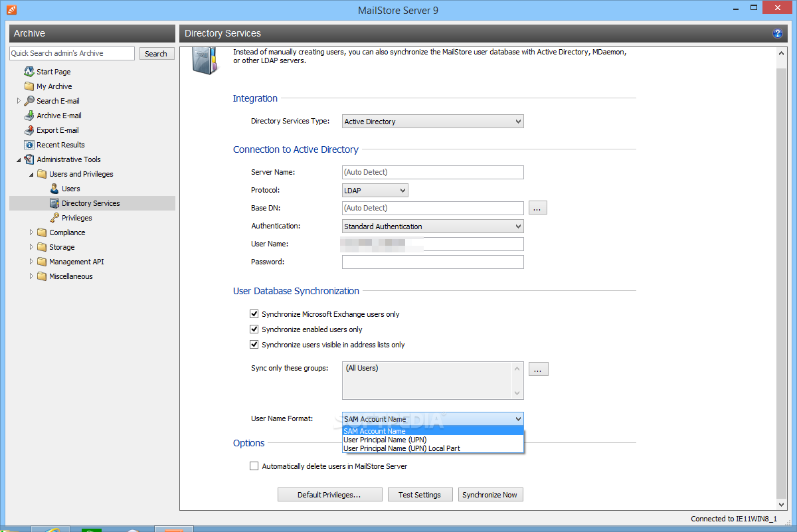Open the Authentication dropdown
Viewport: 797px width, 532px height.
433,226
